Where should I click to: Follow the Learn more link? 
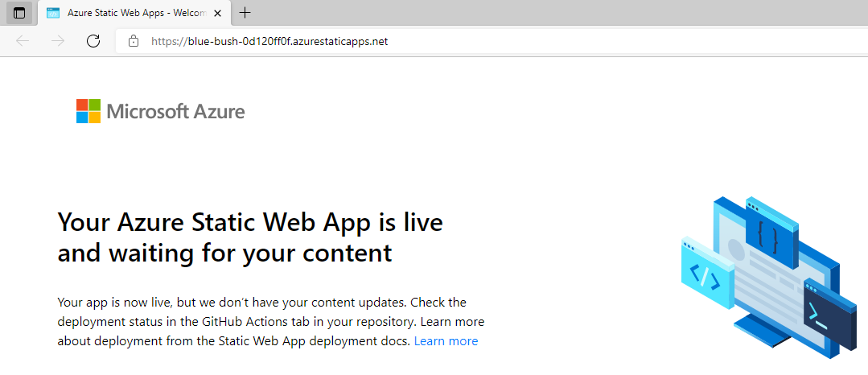pos(446,341)
